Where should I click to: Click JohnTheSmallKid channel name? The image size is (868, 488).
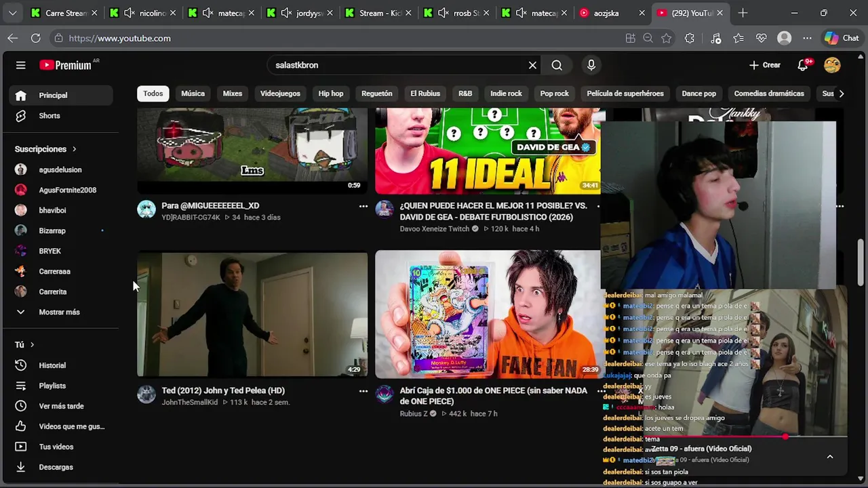[190, 403]
